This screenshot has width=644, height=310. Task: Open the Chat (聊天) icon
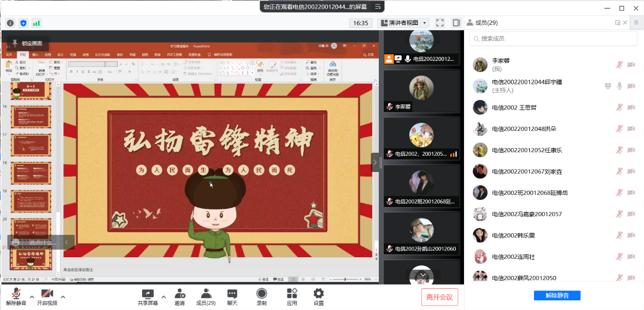pos(232,297)
